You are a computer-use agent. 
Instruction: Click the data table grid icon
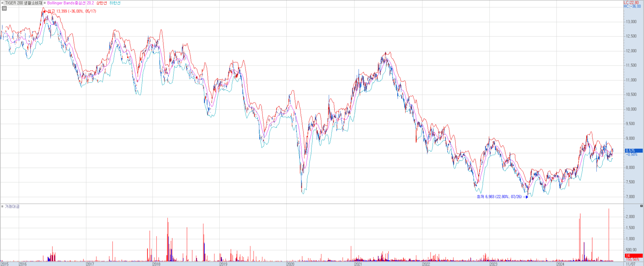(x=4, y=9)
